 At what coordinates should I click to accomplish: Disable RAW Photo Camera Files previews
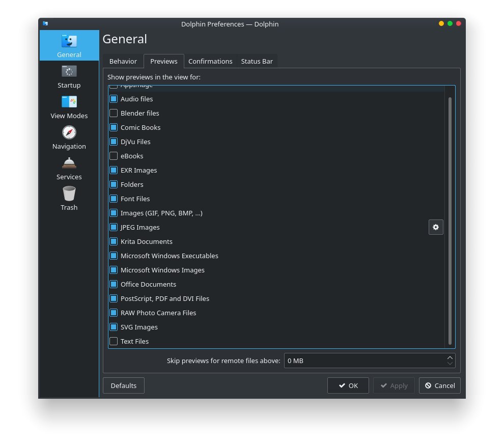click(x=114, y=313)
